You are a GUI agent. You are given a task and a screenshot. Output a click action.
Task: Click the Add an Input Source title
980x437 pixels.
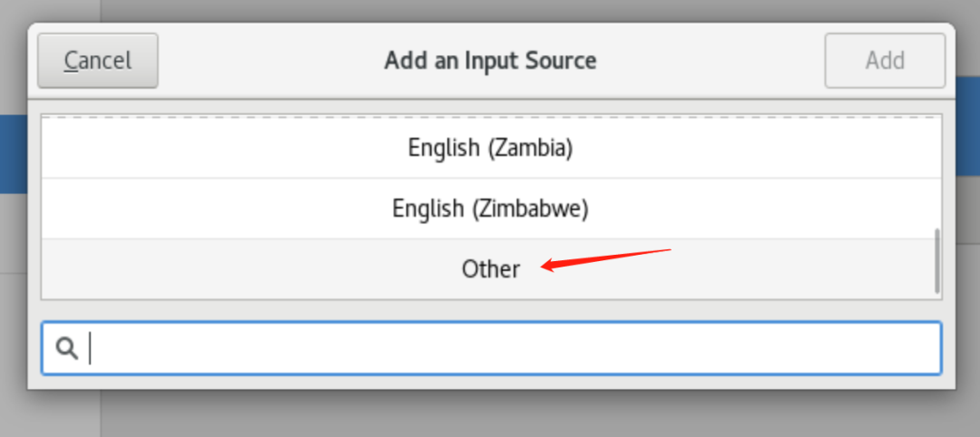coord(491,61)
